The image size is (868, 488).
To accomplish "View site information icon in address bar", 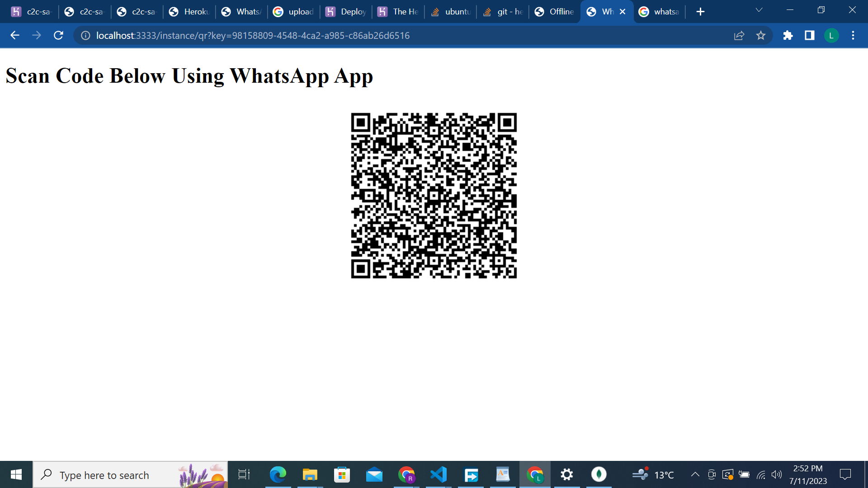I will click(x=85, y=35).
